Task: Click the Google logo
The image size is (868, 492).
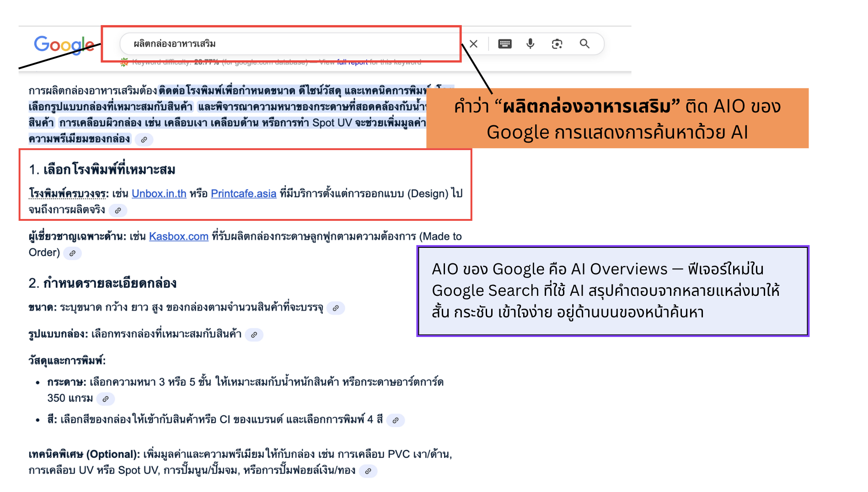Action: (x=64, y=45)
